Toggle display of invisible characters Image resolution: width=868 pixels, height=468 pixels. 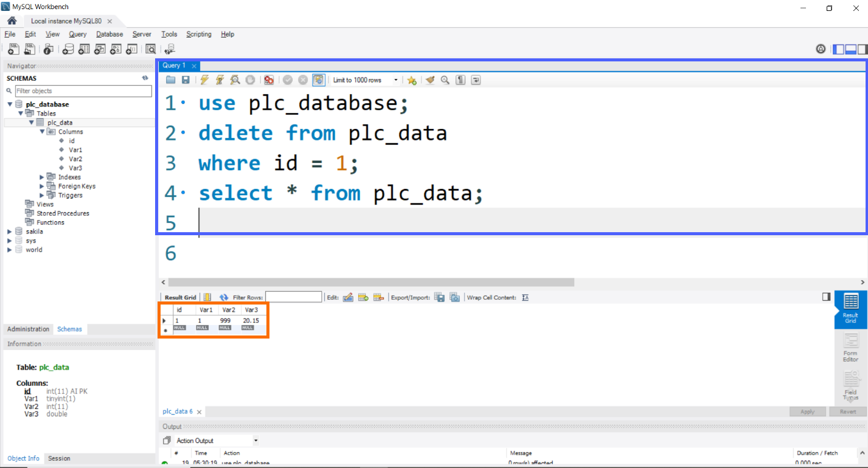(x=460, y=80)
